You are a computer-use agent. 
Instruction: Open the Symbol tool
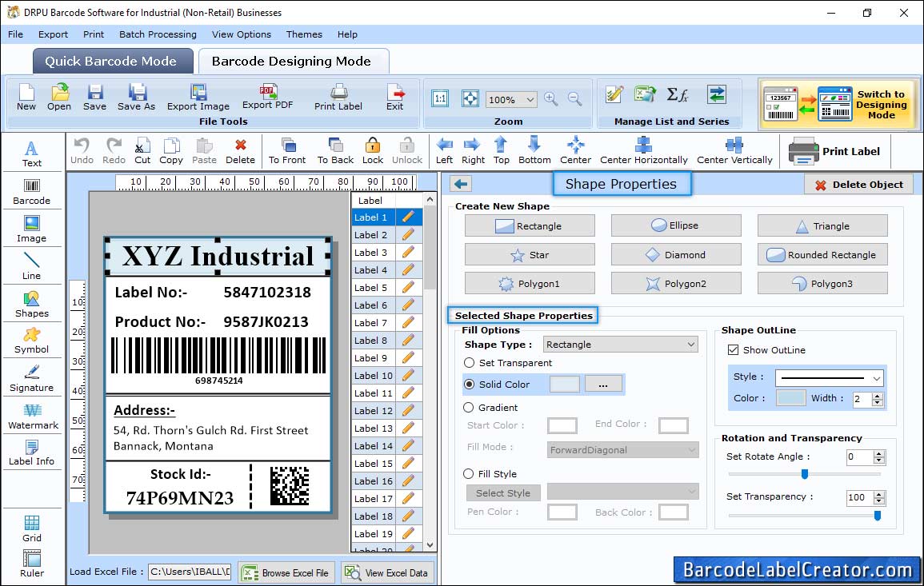32,341
